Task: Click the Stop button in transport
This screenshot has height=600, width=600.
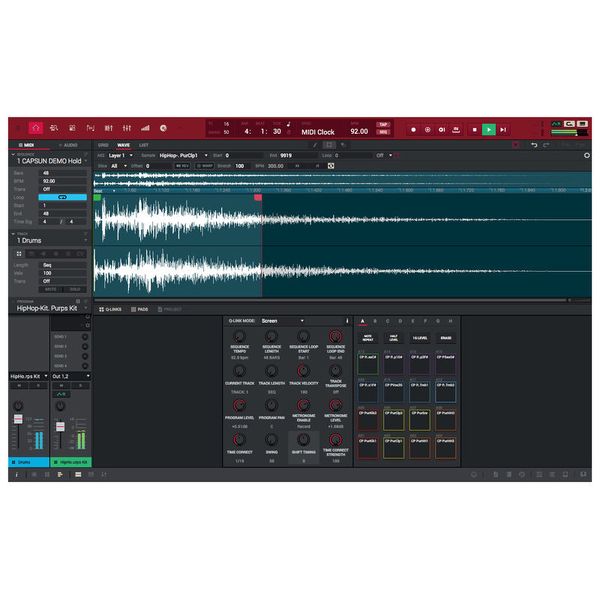Action: point(474,130)
